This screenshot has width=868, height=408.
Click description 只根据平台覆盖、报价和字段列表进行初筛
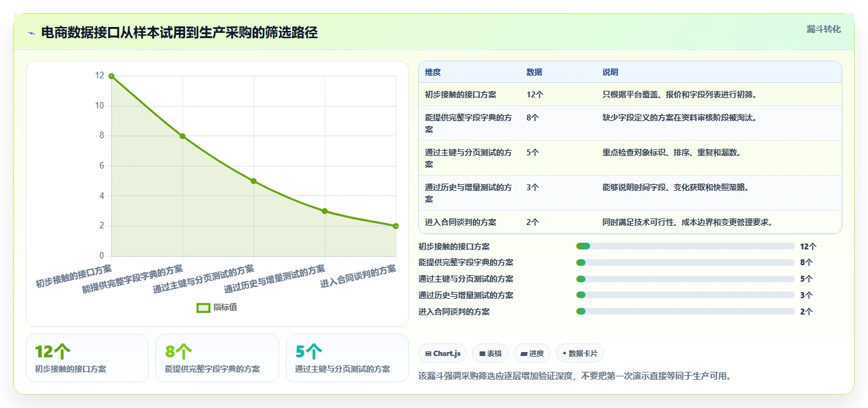pyautogui.click(x=680, y=94)
